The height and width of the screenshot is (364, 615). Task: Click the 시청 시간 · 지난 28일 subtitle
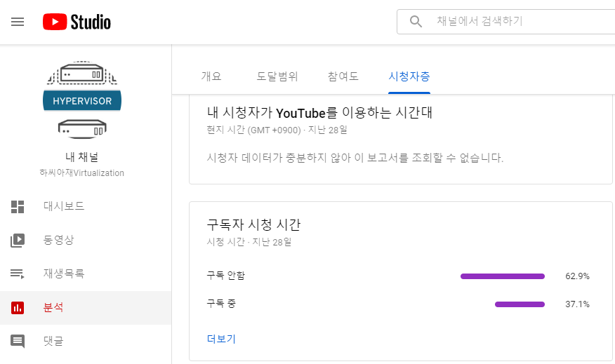coord(249,242)
